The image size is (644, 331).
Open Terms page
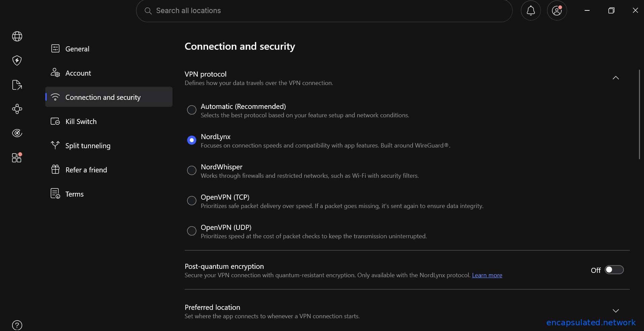tap(109, 194)
